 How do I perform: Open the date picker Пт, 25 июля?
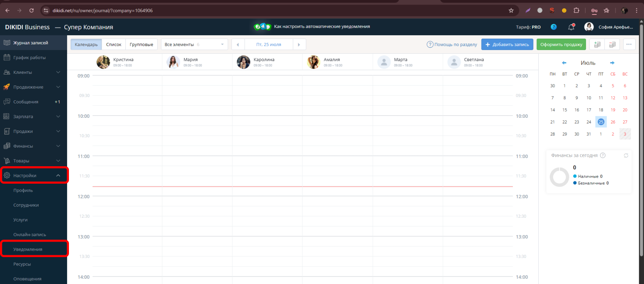[269, 44]
